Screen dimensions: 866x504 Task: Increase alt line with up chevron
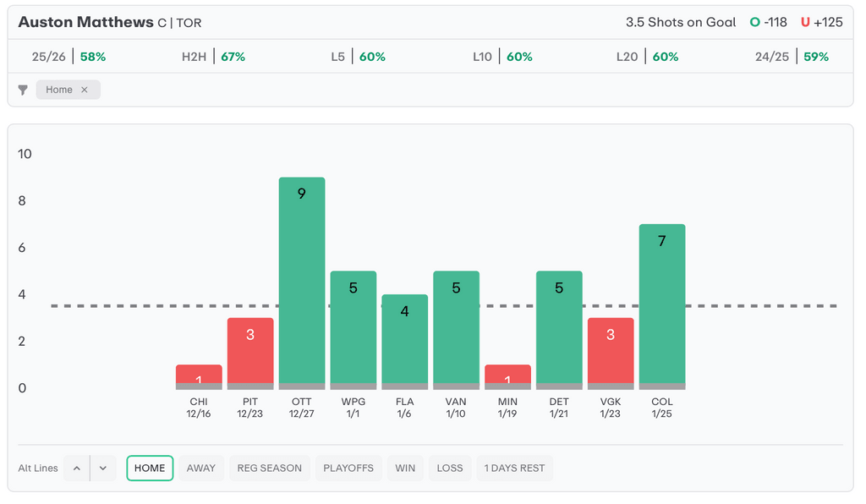(77, 468)
